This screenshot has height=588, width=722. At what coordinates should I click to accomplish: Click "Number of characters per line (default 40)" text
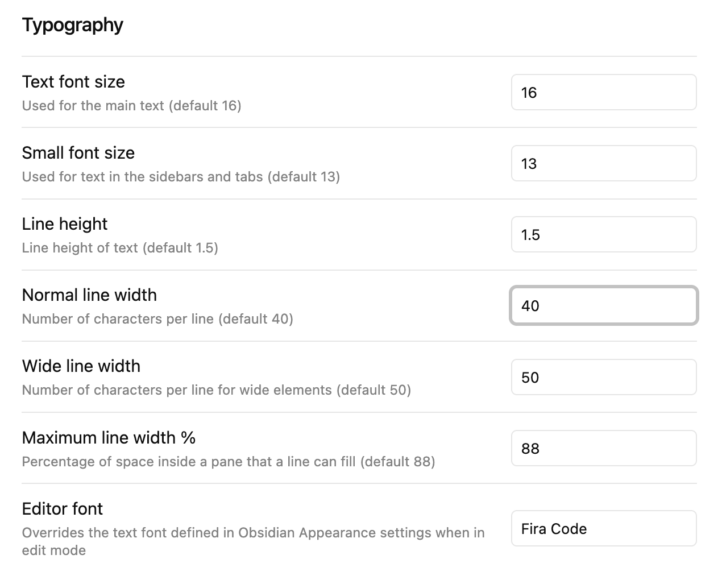[157, 319]
